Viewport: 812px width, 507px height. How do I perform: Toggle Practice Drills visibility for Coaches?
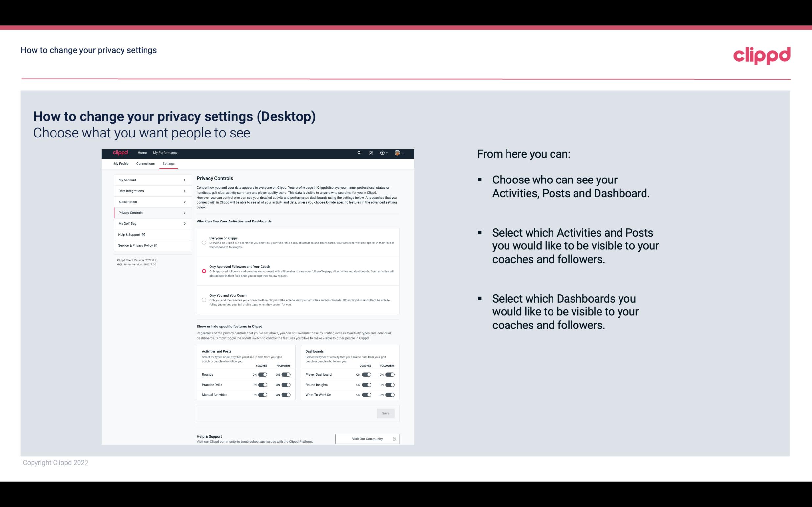pos(262,384)
